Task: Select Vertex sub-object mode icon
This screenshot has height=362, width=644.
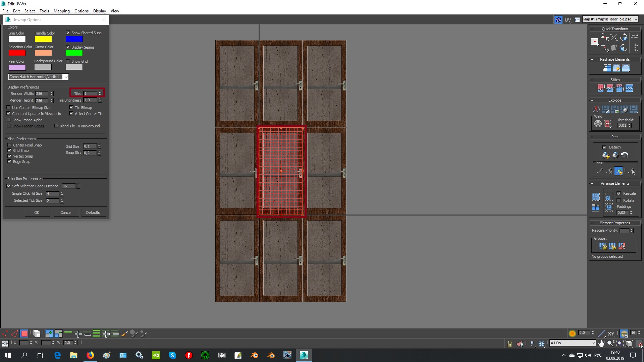Action: click(x=5, y=334)
